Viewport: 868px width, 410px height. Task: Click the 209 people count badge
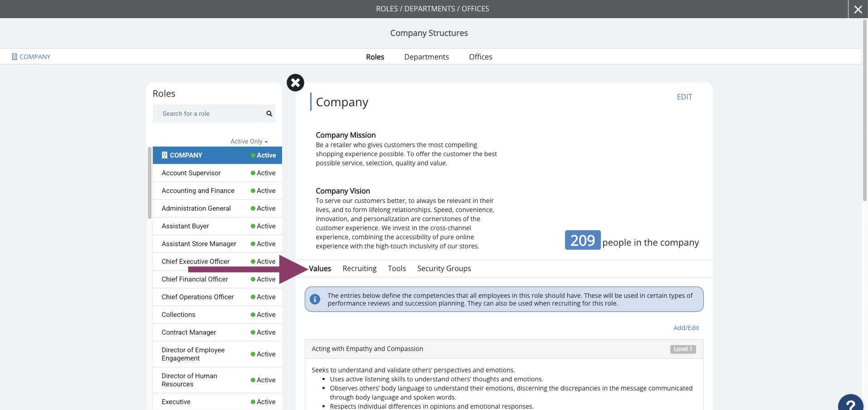click(583, 240)
